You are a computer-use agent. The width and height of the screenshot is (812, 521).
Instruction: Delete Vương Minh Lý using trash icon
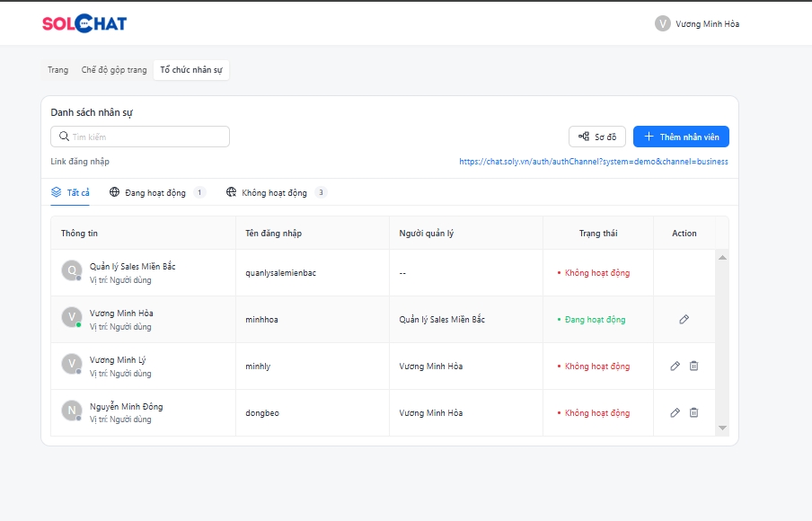coord(693,366)
